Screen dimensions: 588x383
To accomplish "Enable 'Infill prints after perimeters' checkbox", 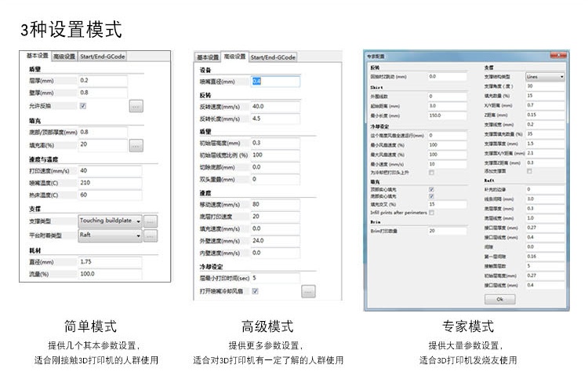I will pos(431,212).
